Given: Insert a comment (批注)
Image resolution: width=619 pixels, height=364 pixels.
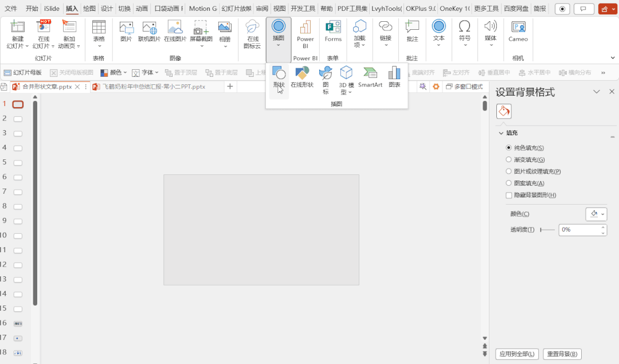Looking at the screenshot, I should pos(412,32).
